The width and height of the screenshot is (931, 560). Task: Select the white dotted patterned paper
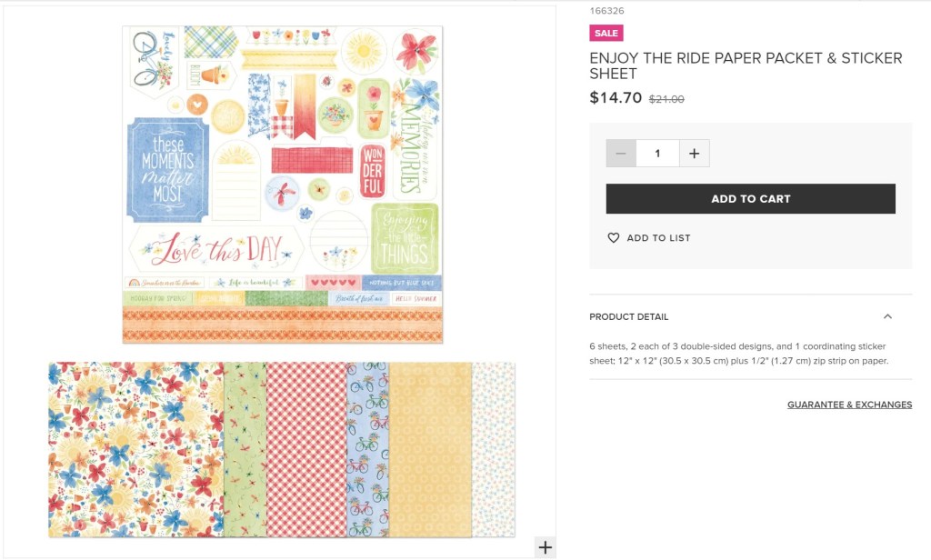[493, 449]
